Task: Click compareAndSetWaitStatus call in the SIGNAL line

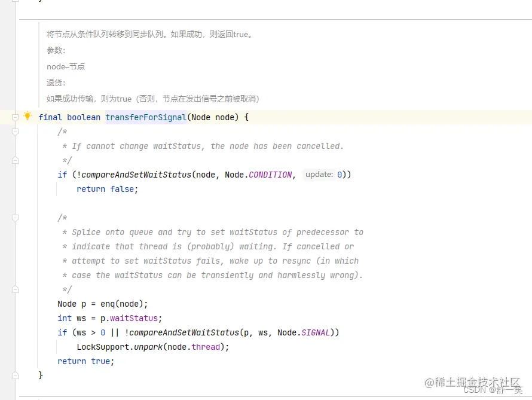Action: point(184,333)
